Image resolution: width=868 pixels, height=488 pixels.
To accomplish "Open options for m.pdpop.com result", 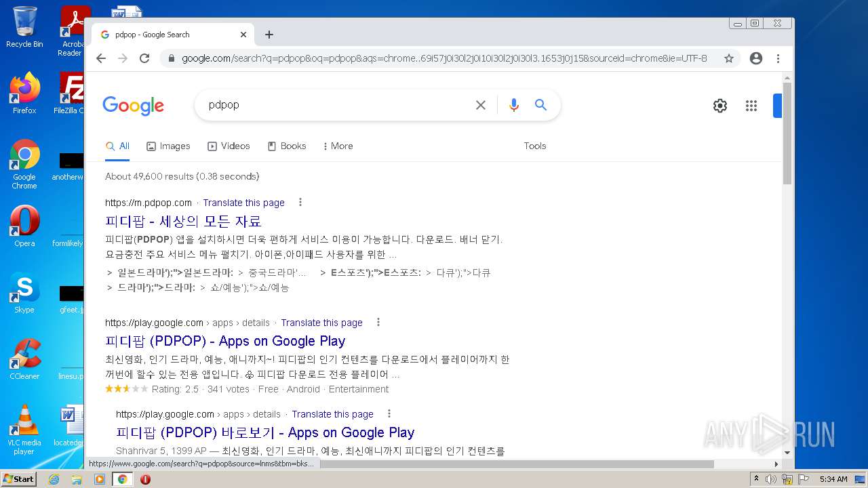I will [x=300, y=202].
